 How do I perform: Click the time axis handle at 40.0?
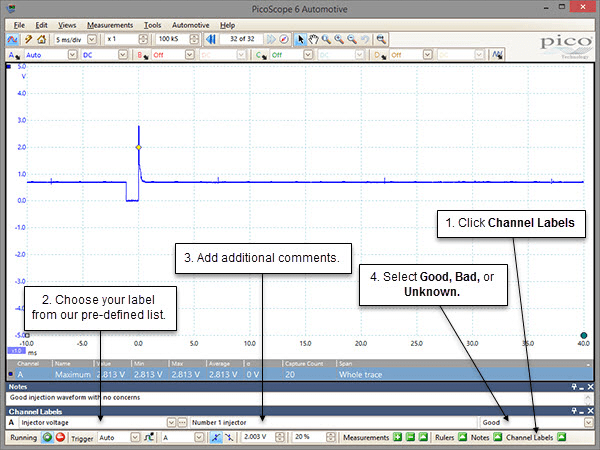click(x=584, y=336)
